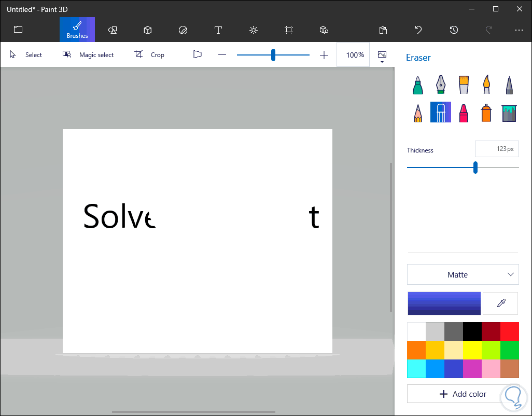Open the Matte material dropdown
The image size is (532, 416).
(463, 275)
